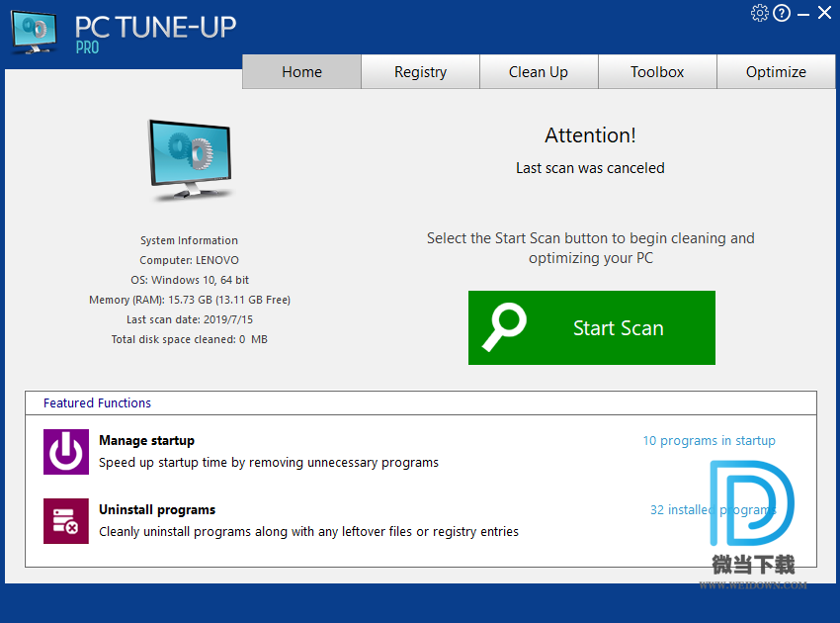The height and width of the screenshot is (623, 840).
Task: Open the Toolbox tab
Action: click(x=657, y=71)
